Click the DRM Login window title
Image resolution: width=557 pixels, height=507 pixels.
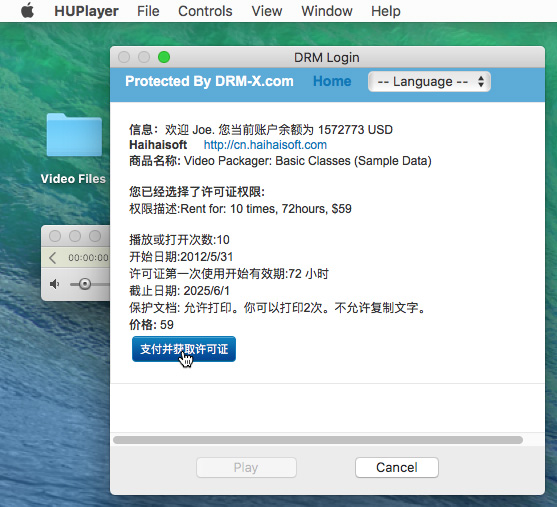click(x=326, y=58)
